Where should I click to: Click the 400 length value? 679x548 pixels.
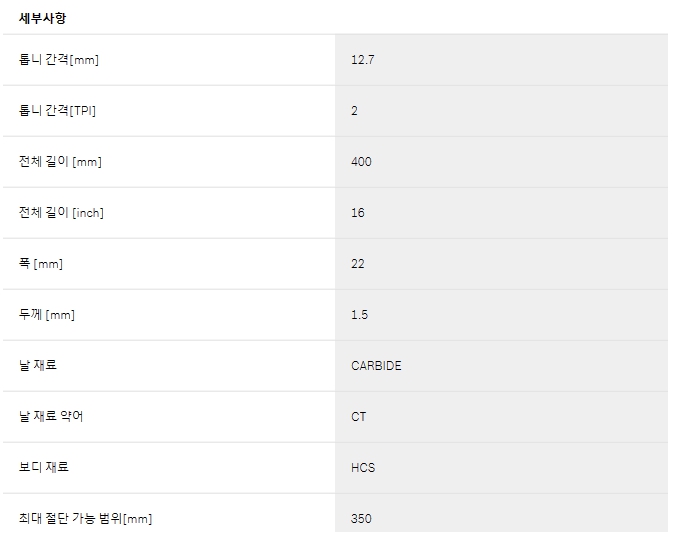pos(361,162)
